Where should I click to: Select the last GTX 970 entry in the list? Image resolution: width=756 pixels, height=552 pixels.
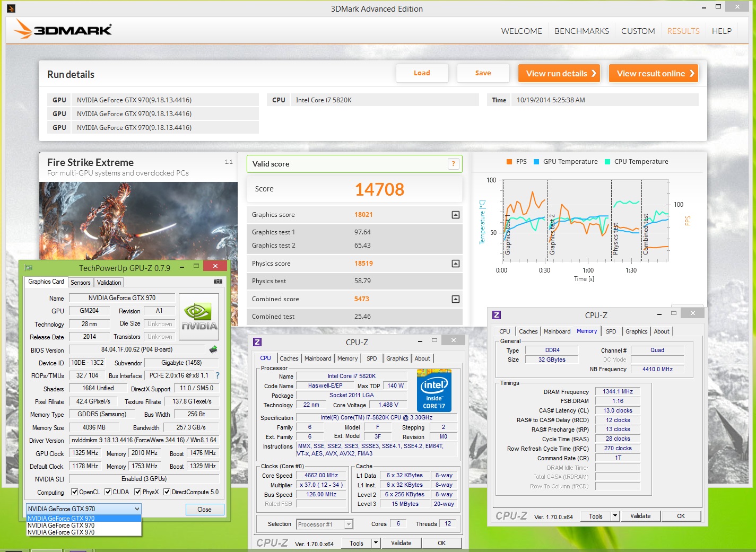[84, 532]
